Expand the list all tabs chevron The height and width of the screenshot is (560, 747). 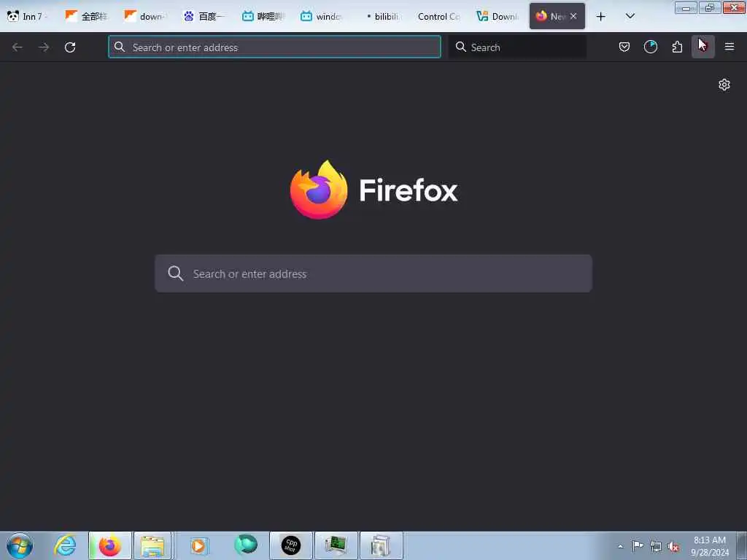tap(630, 16)
